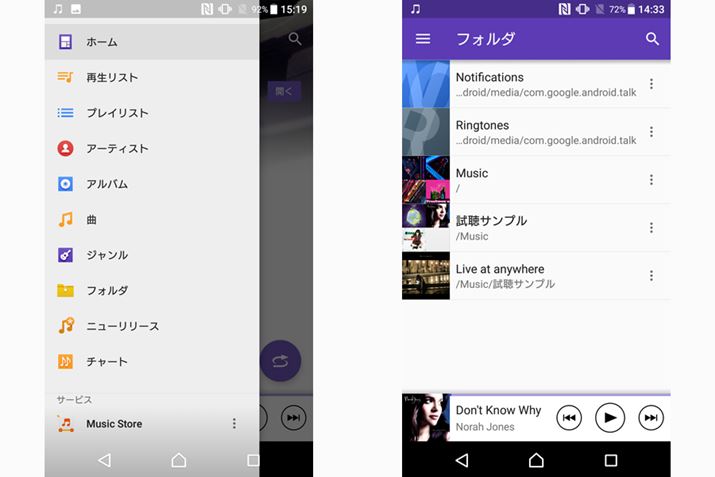Tap the left phone's home navigation button

[x=178, y=460]
